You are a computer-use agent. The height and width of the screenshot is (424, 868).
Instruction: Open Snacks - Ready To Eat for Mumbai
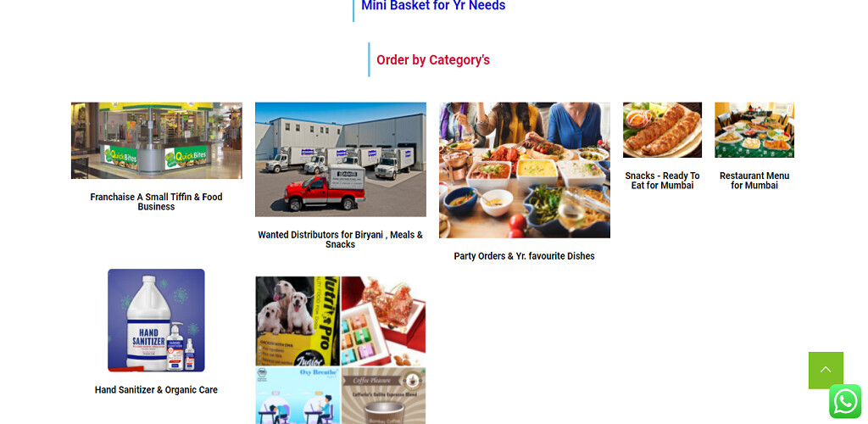tap(662, 181)
